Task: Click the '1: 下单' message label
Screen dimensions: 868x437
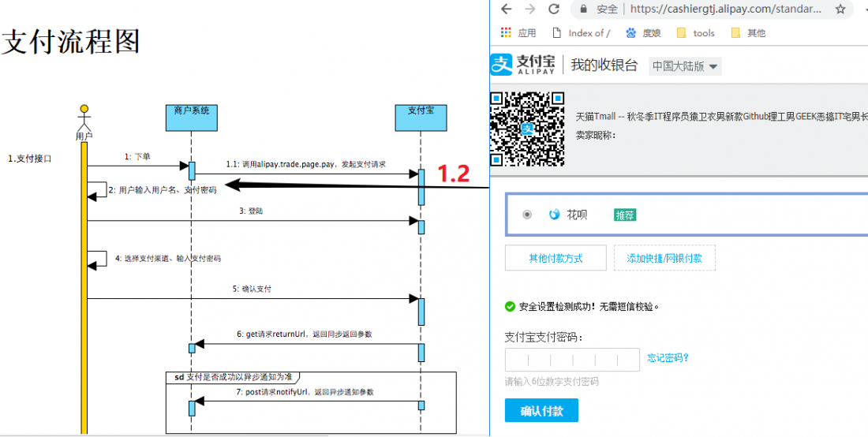Action: pos(137,156)
